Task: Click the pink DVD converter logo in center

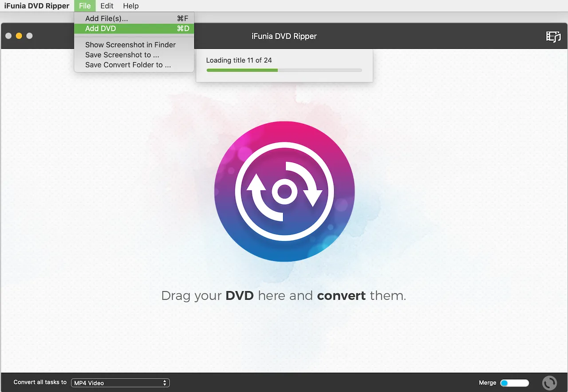Action: (x=284, y=191)
